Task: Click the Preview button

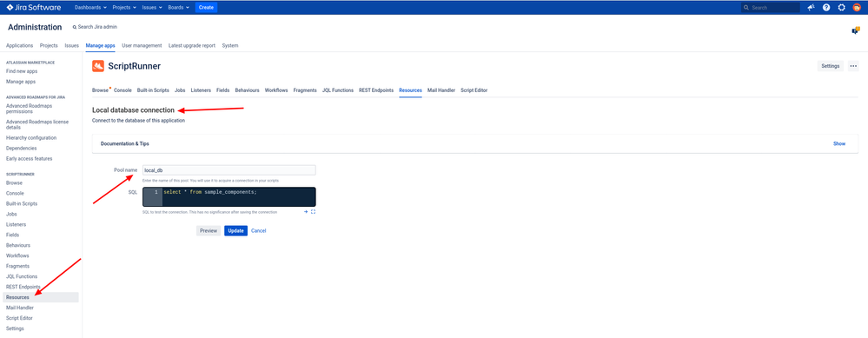Action: pos(209,230)
